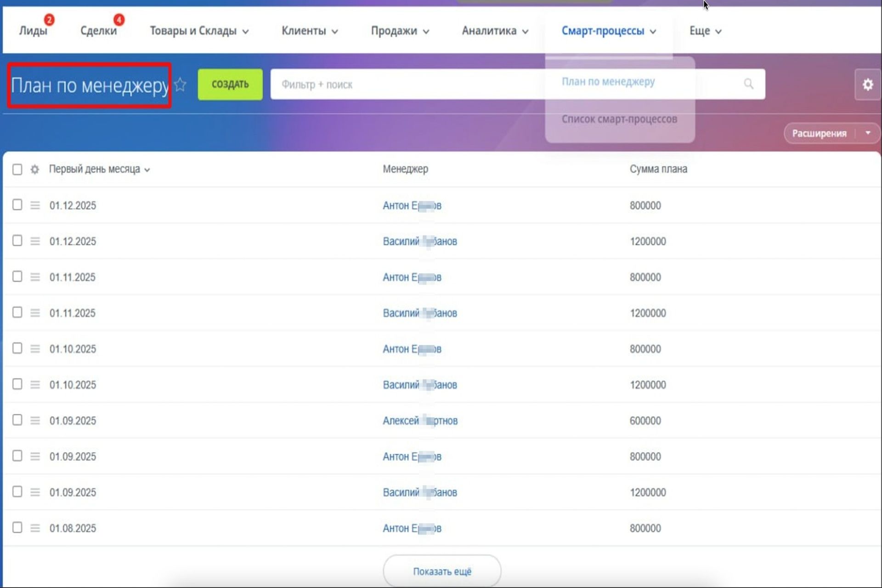The height and width of the screenshot is (588, 882).
Task: Open the row menu for the first 01.12.2025 entry
Action: tap(35, 205)
